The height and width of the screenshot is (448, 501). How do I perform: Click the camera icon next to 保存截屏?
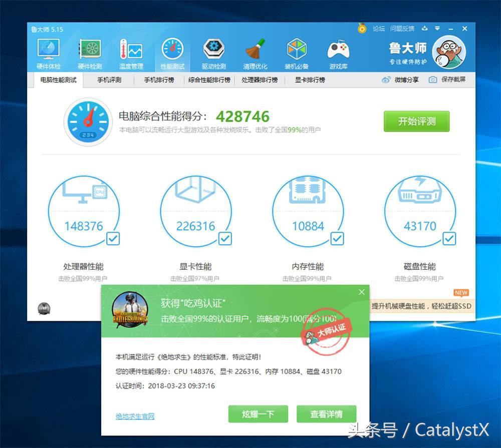pyautogui.click(x=433, y=80)
